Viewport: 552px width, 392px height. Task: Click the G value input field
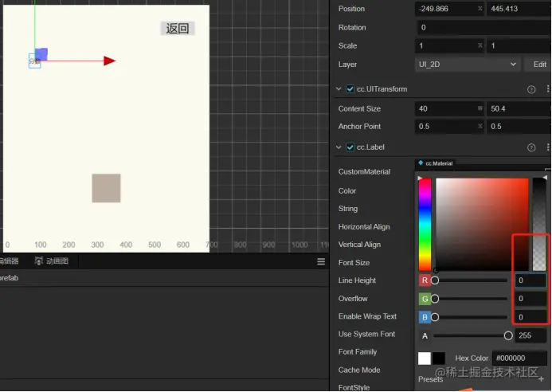(x=530, y=299)
